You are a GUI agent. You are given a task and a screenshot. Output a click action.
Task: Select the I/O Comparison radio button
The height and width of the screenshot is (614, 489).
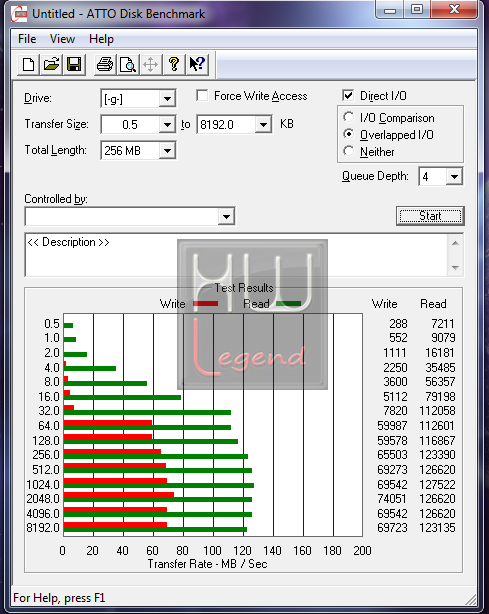click(x=348, y=117)
